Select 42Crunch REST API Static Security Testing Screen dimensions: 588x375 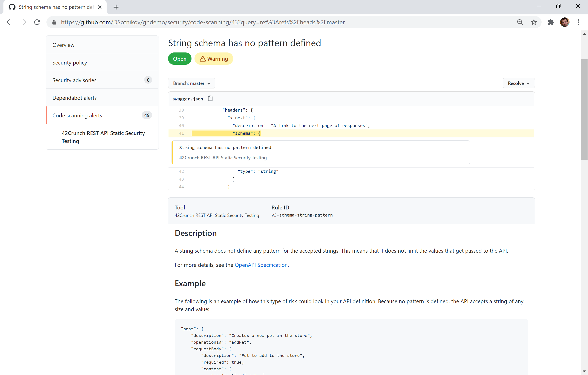(103, 137)
